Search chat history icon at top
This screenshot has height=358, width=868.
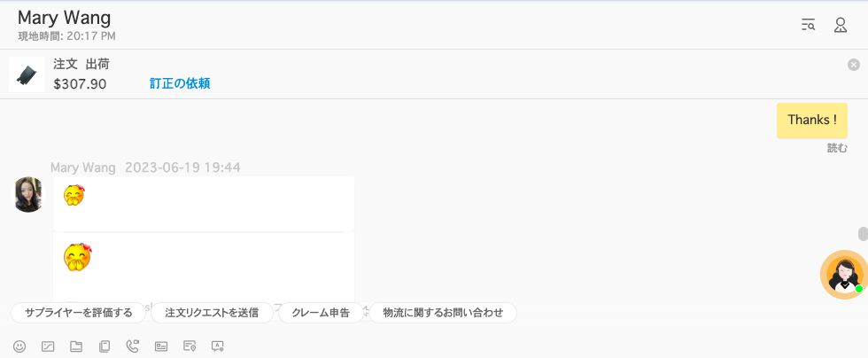[808, 25]
